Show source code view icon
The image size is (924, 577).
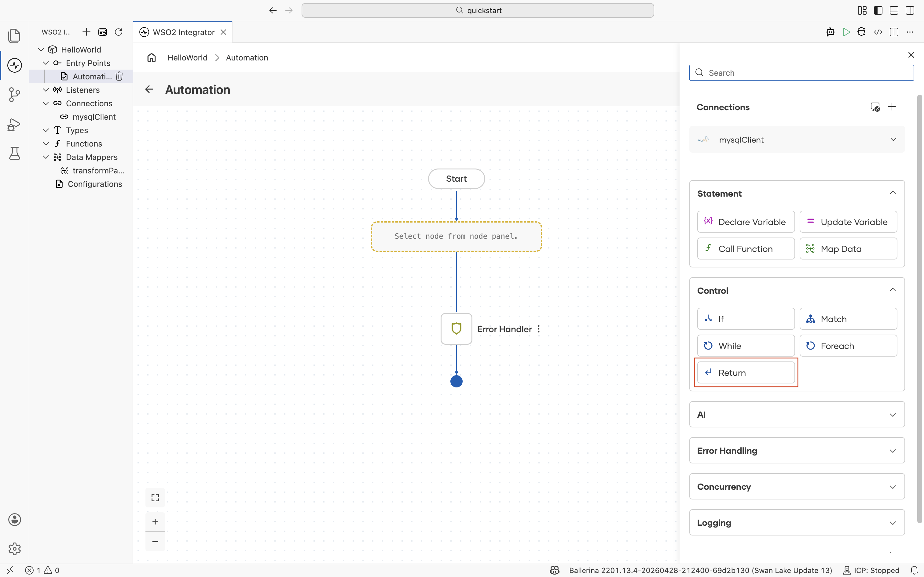coord(878,32)
